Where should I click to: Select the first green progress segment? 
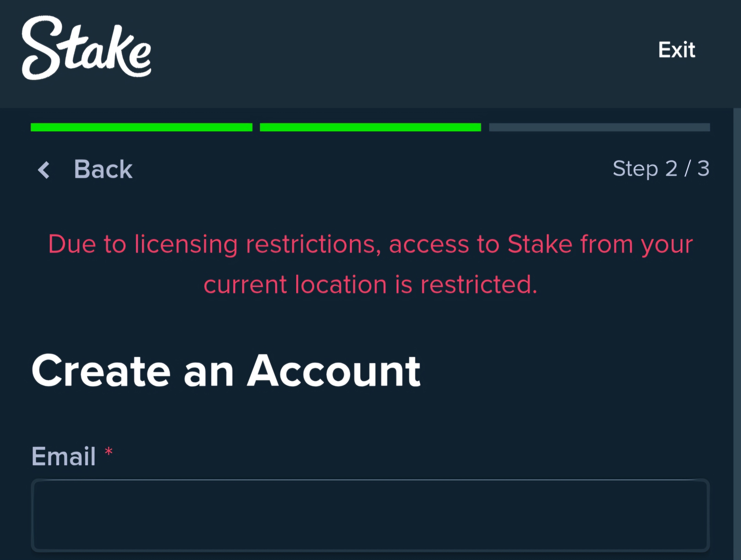[x=141, y=127]
